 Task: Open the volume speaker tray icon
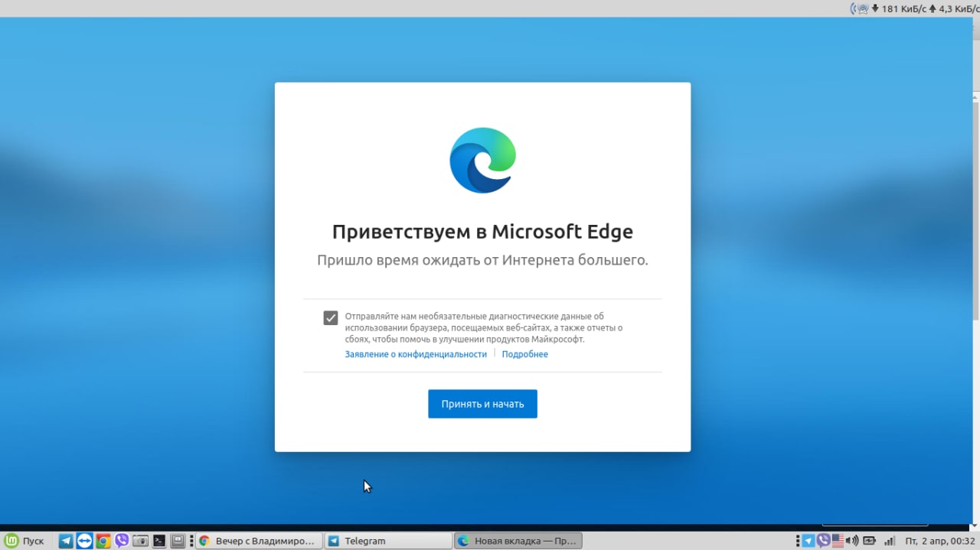852,541
